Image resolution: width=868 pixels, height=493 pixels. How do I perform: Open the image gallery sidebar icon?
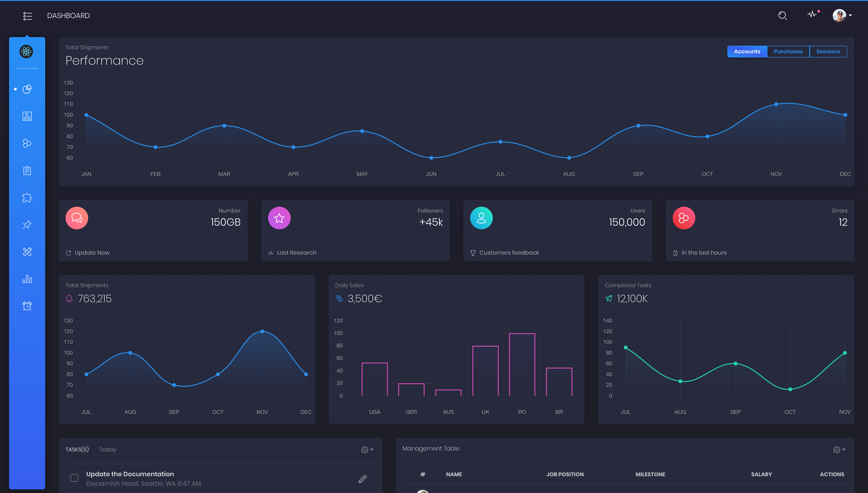[x=27, y=116]
